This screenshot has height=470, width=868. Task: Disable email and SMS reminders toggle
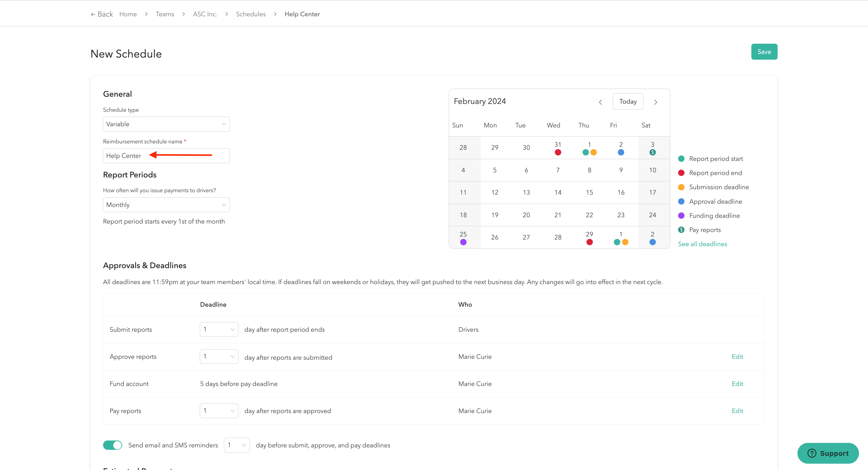point(112,445)
